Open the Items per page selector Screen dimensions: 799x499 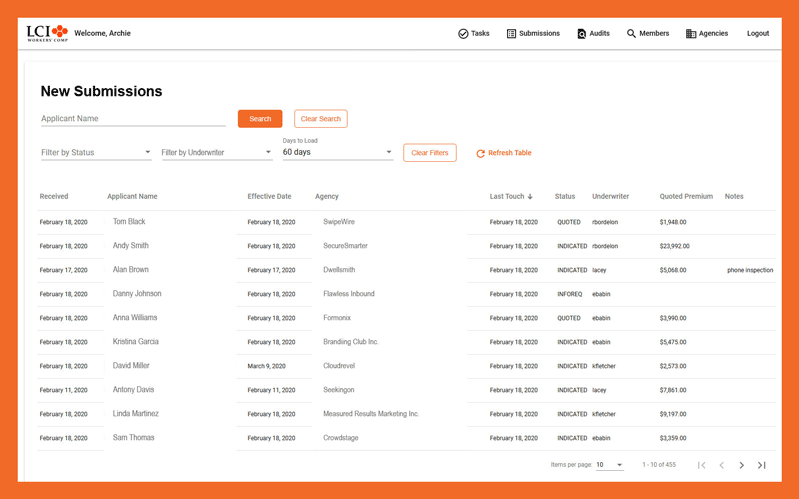[609, 465]
